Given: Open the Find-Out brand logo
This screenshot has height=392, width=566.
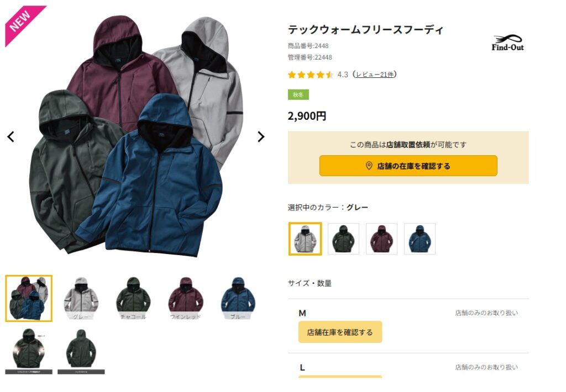Looking at the screenshot, I should [x=507, y=43].
